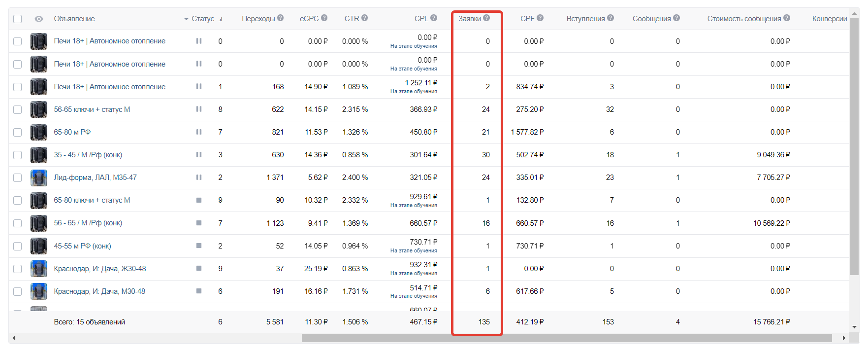Click the stopped status icon for 45-55 м РФ (конк)

(199, 246)
